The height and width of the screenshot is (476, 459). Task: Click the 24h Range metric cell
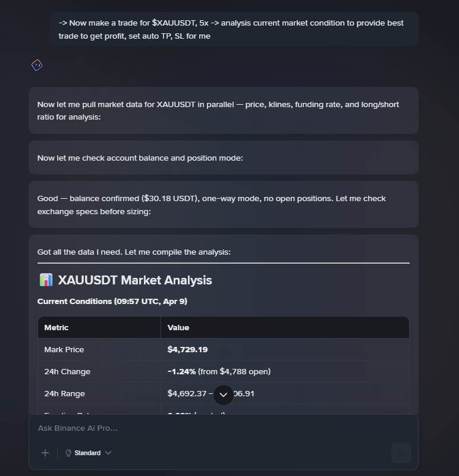click(x=66, y=393)
